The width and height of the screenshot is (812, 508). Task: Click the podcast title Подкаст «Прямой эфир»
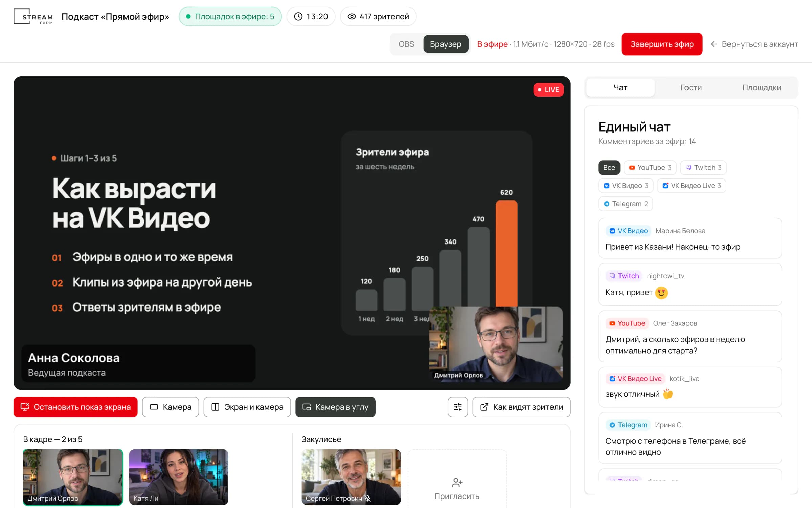(x=115, y=17)
